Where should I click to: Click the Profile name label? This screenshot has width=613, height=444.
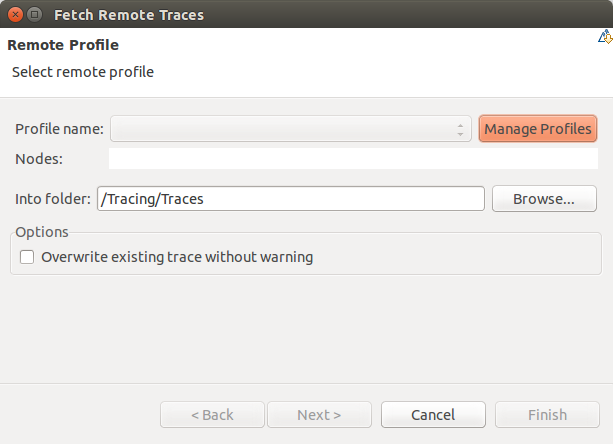59,129
